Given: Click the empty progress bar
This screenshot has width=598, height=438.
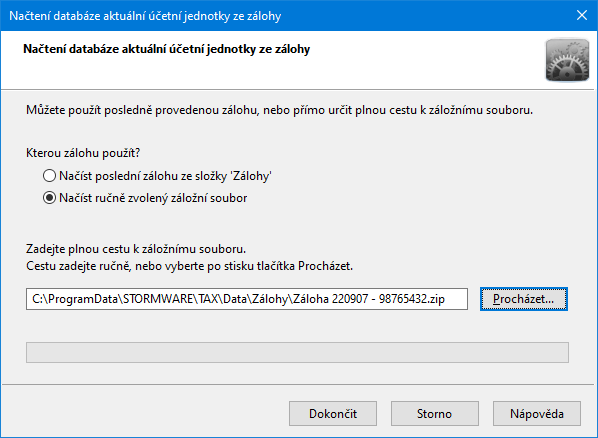Looking at the screenshot, I should tap(297, 352).
